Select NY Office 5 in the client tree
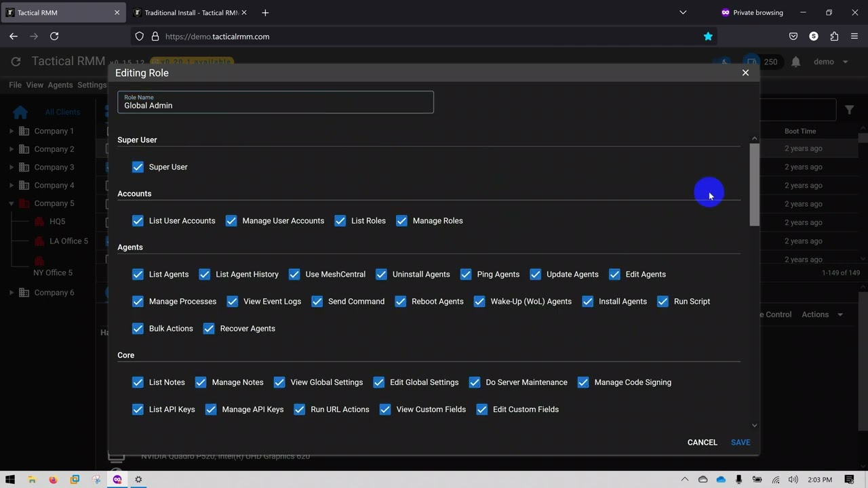 (53, 272)
